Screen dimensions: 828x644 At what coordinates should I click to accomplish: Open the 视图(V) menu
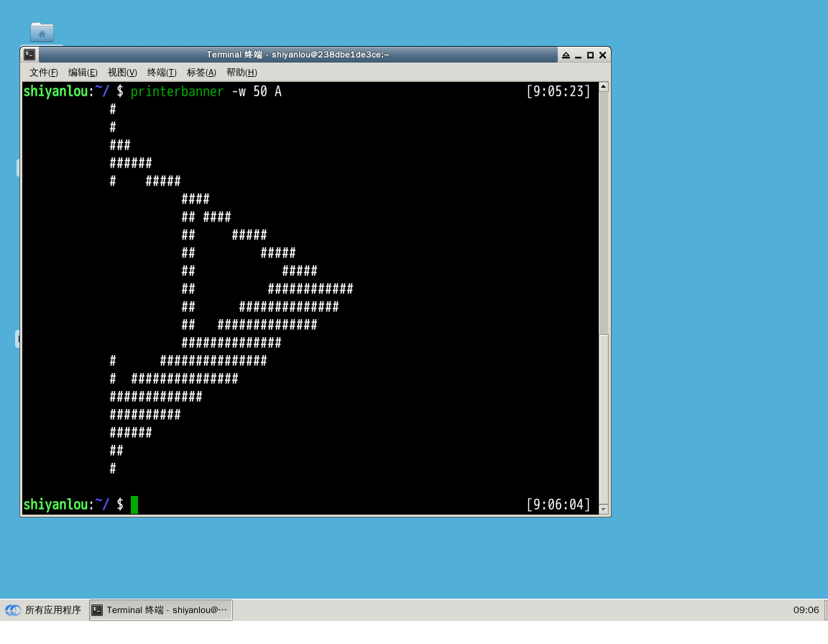pos(122,73)
